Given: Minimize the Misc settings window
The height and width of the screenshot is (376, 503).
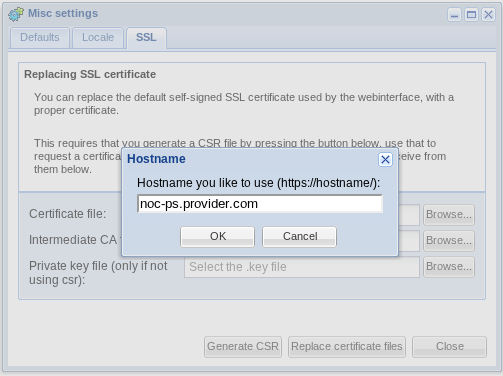Looking at the screenshot, I should click(x=454, y=15).
